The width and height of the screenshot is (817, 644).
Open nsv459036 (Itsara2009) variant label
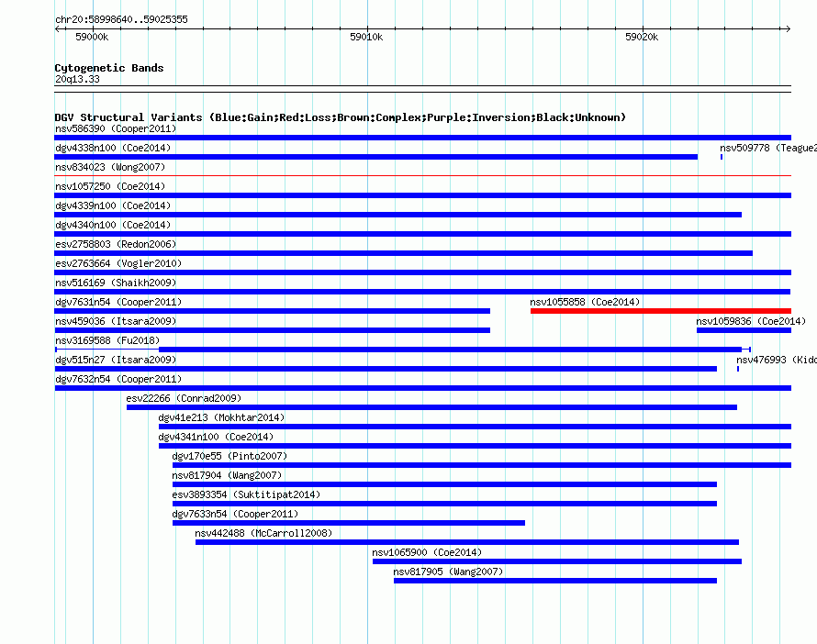116,321
